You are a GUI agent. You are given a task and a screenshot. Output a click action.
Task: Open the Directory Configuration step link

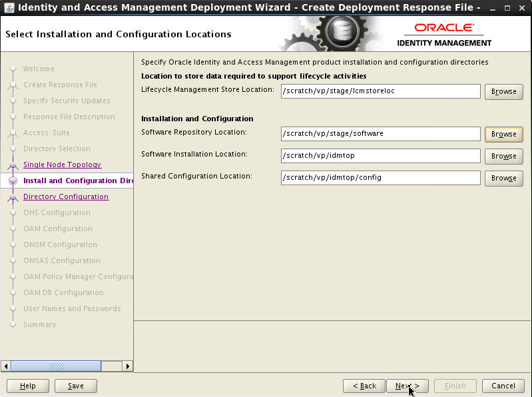(66, 197)
